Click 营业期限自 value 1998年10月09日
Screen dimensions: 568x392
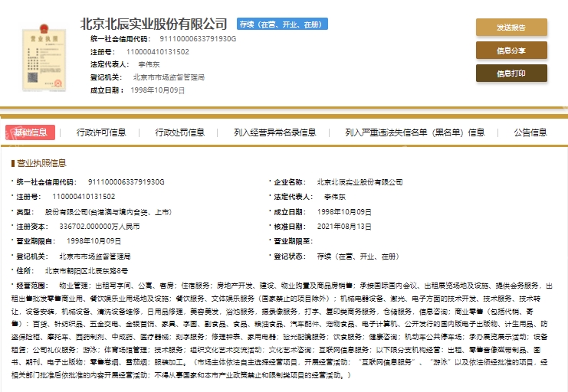point(94,241)
